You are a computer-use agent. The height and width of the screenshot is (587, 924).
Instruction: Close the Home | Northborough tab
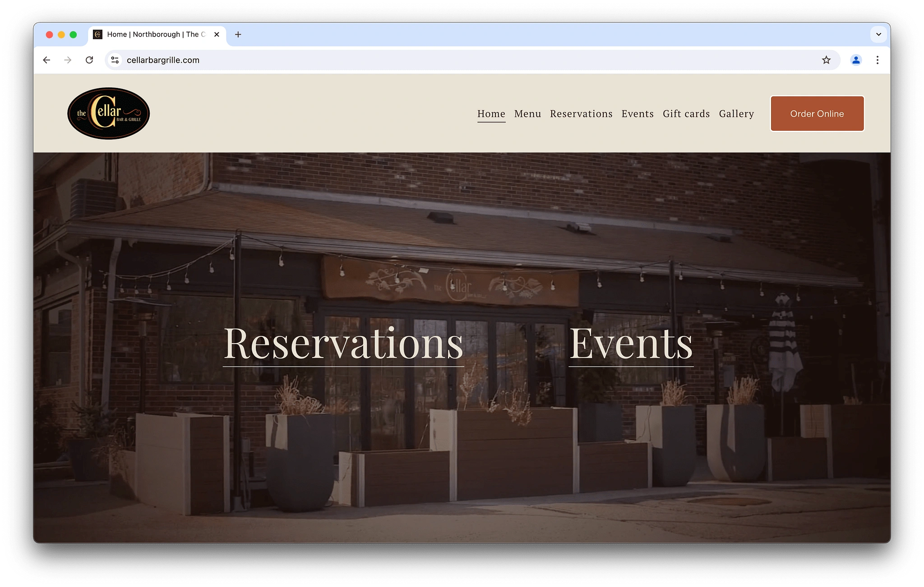217,34
